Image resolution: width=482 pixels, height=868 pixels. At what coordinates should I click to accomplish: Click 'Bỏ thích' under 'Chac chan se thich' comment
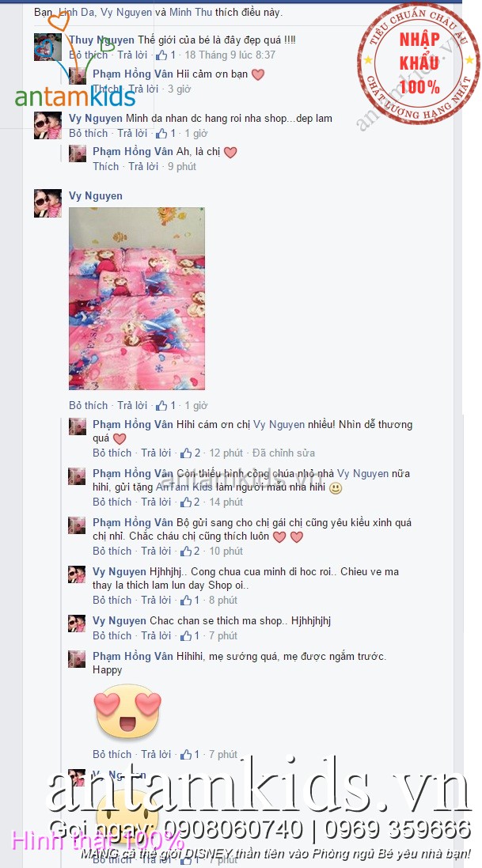point(112,635)
